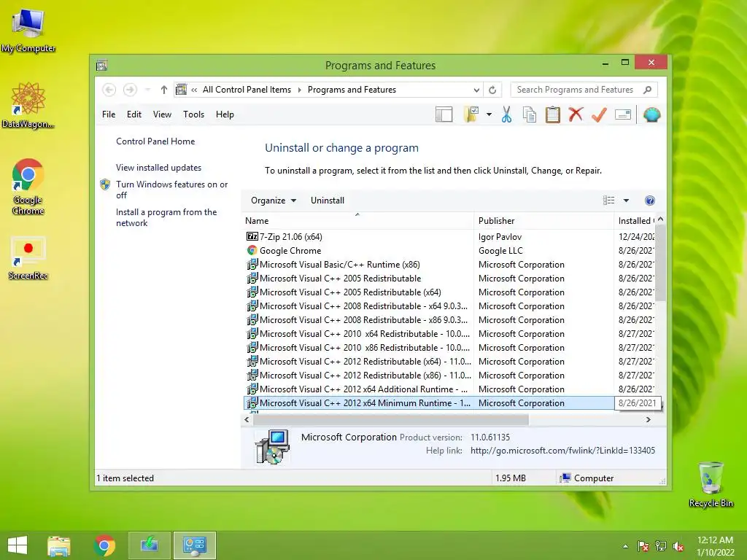Open the DataWagon desktop shortcut
747x560 pixels.
pos(28,105)
